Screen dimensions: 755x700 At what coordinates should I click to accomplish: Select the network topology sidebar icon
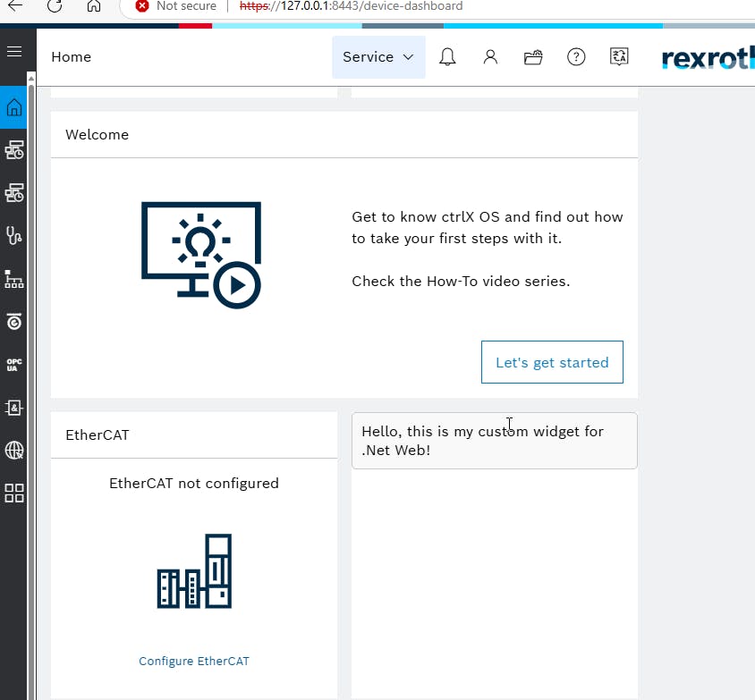click(x=14, y=279)
